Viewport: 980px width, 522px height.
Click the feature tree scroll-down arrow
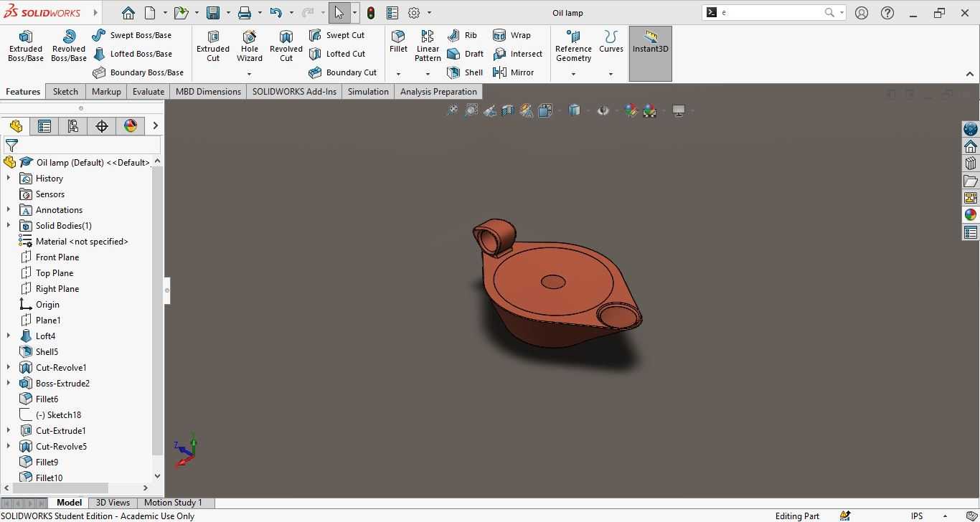click(x=157, y=476)
